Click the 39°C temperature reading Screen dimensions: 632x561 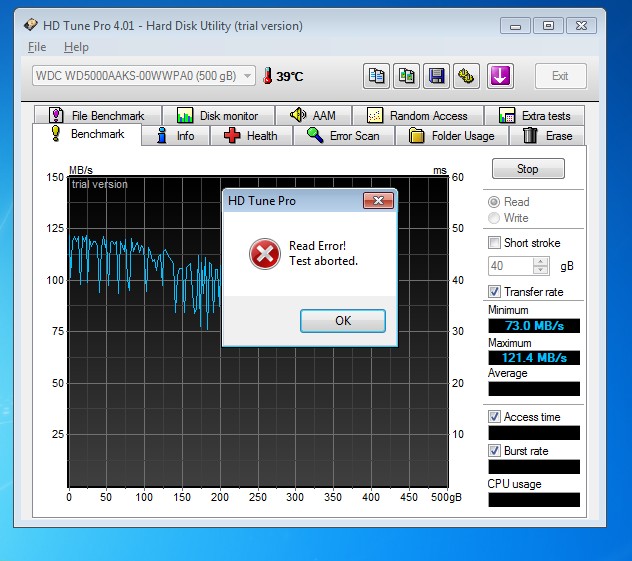pyautogui.click(x=289, y=76)
